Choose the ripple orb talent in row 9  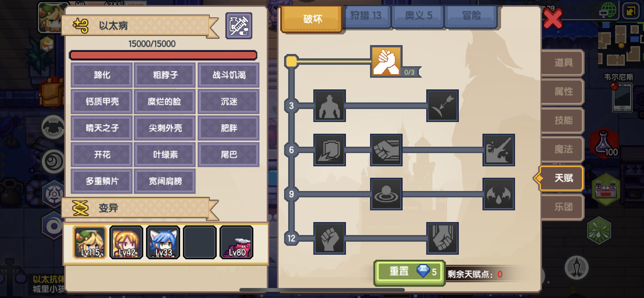pyautogui.click(x=386, y=194)
